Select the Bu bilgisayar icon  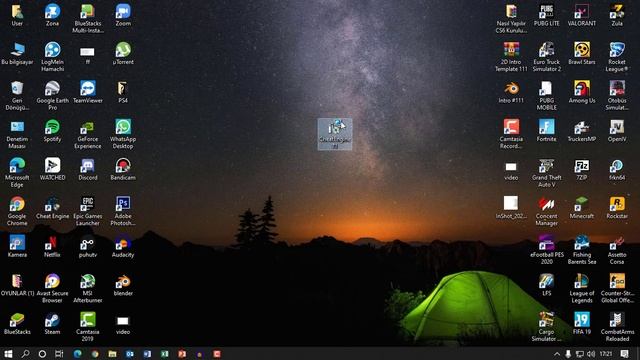coord(17,54)
